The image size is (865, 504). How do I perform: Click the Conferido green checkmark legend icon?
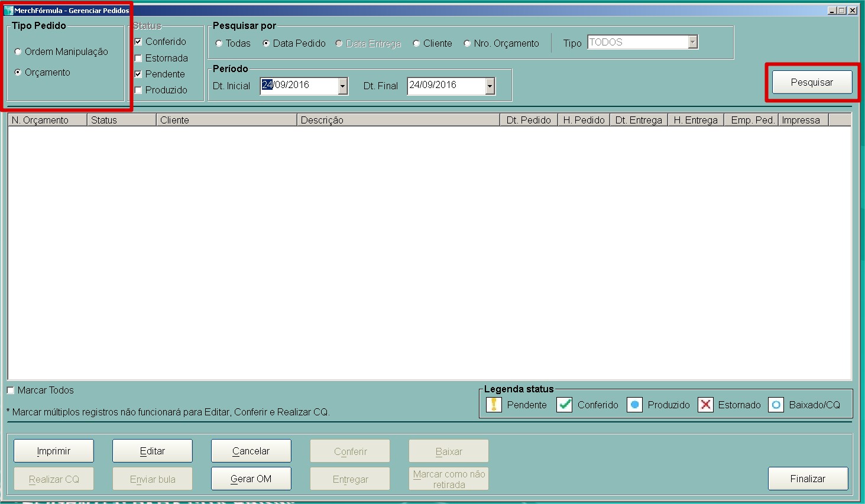click(565, 405)
